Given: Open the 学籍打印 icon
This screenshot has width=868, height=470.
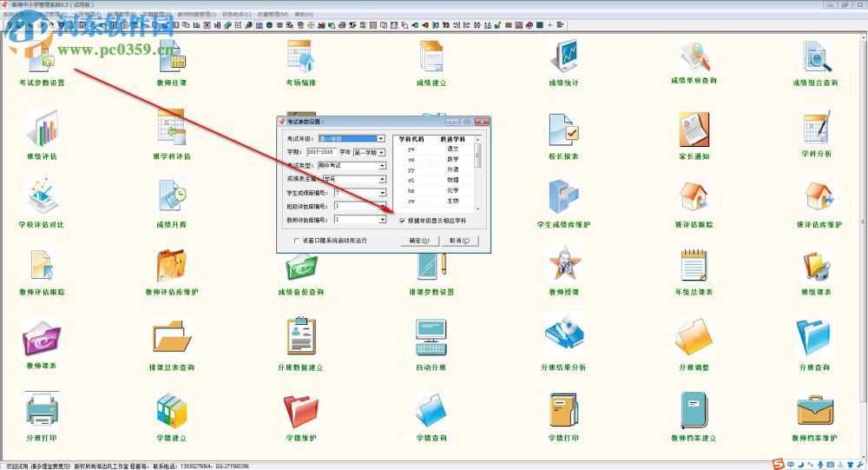Looking at the screenshot, I should [x=563, y=410].
